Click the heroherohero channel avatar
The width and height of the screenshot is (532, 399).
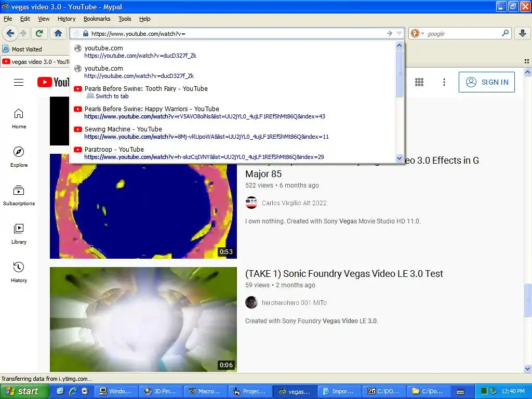coord(251,302)
